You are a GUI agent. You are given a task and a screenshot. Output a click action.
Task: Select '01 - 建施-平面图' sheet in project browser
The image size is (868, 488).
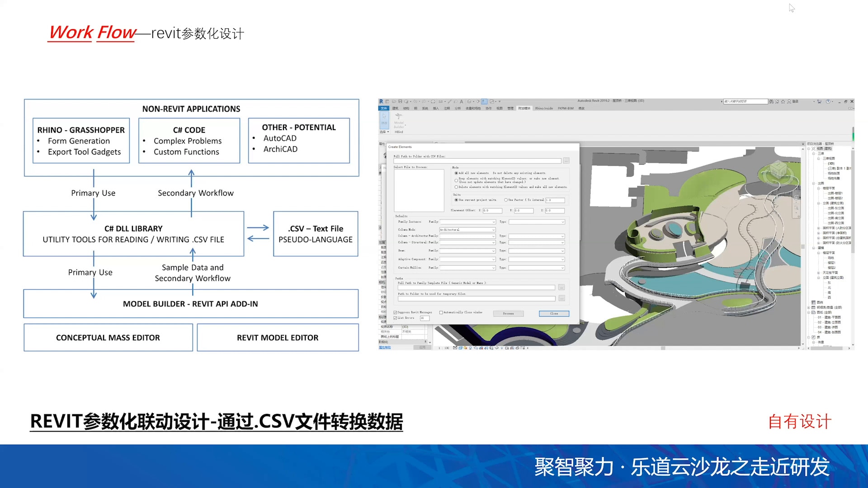pyautogui.click(x=829, y=317)
